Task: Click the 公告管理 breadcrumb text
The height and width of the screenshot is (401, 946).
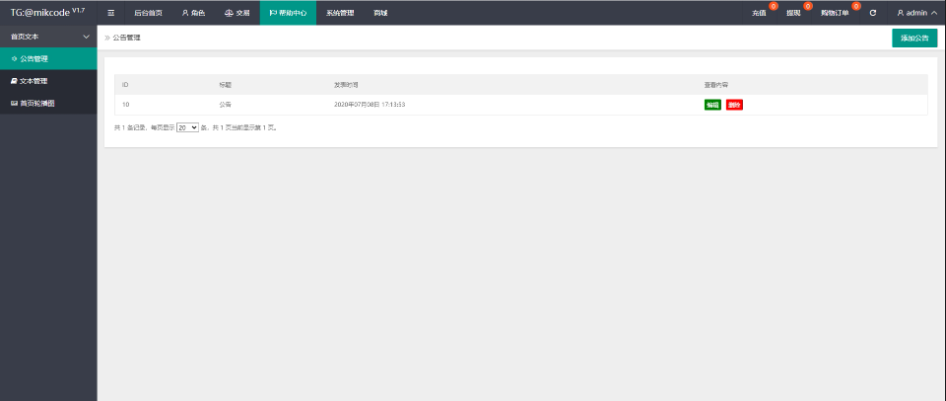Action: (127, 37)
